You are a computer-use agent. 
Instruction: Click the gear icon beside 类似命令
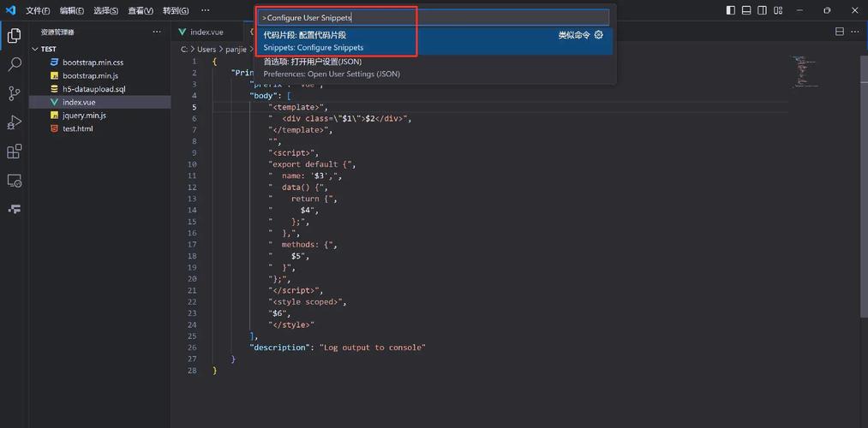coord(598,35)
